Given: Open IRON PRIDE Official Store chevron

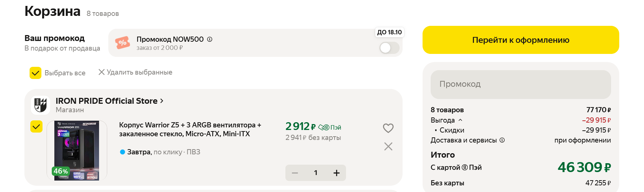Looking at the screenshot, I should 162,101.
